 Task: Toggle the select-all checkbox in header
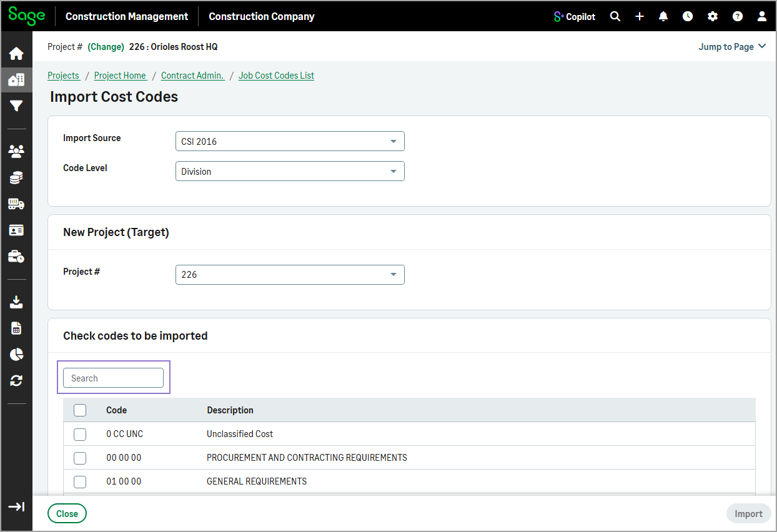point(80,410)
